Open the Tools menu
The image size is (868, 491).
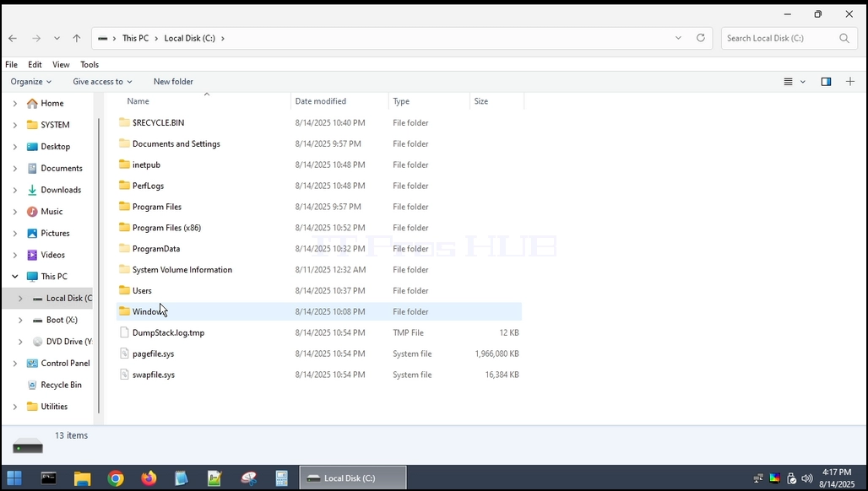coord(90,65)
